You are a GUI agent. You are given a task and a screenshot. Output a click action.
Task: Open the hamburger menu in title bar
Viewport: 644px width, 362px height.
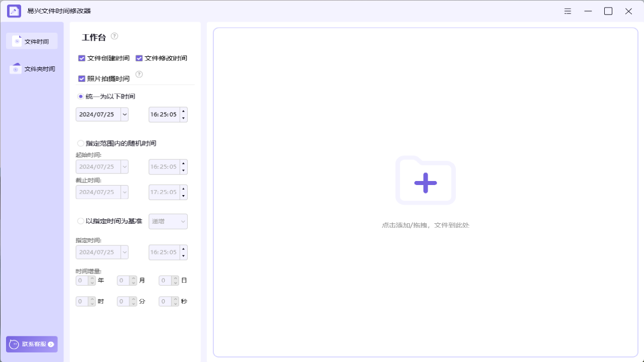pos(568,11)
